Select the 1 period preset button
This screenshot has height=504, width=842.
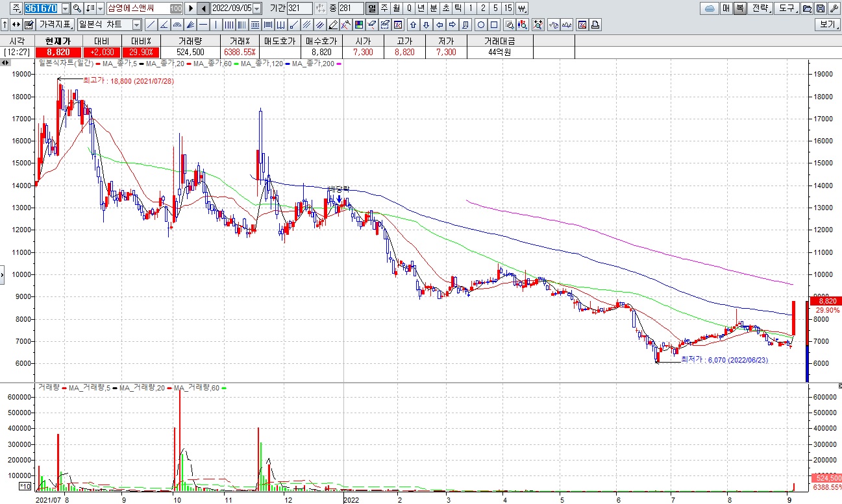tap(470, 8)
